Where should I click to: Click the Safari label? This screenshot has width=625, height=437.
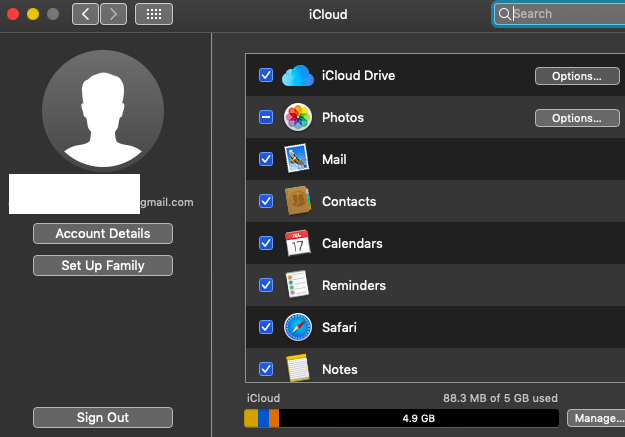pos(339,327)
